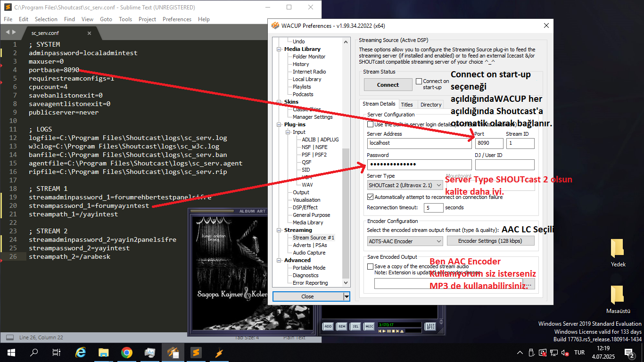
Task: Open Google Chrome from the taskbar
Action: 127,352
